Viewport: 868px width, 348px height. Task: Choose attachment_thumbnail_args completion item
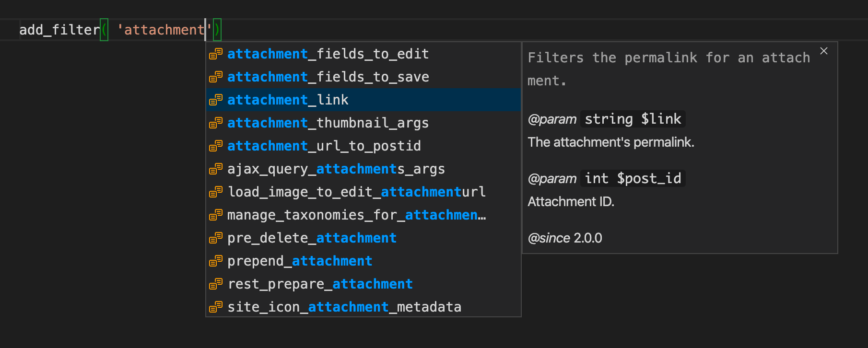pos(328,123)
